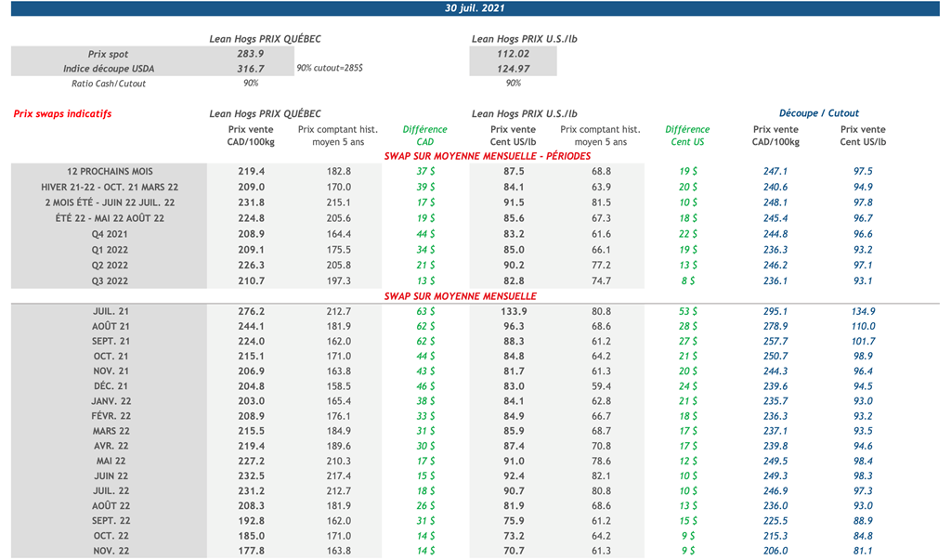
Task: Click the "Ratio Cash/Cutout" label
Action: 109,84
